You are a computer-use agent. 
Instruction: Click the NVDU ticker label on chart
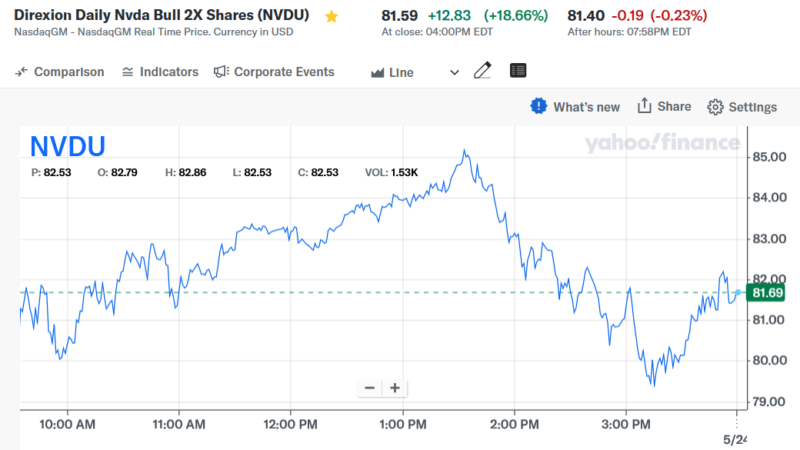pyautogui.click(x=68, y=146)
